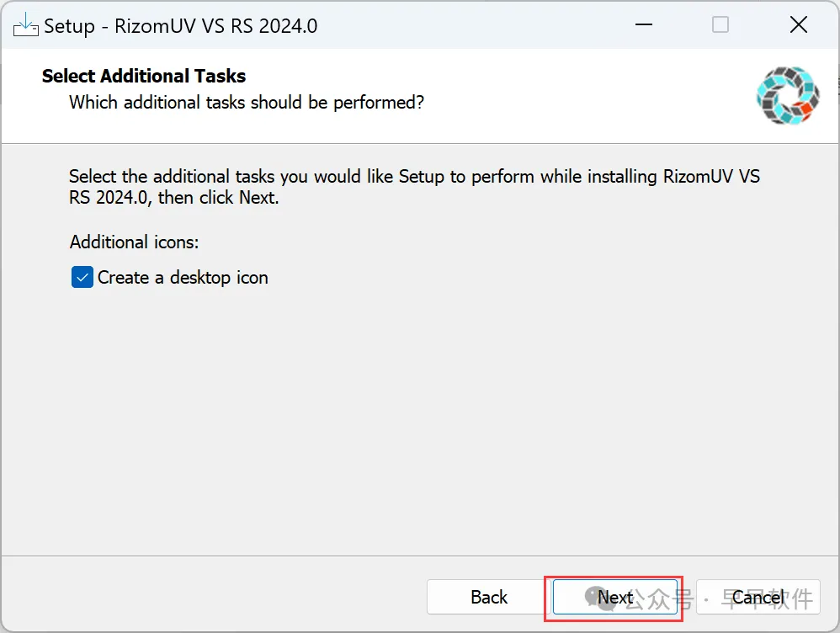Click the "Additional icons:" group label

coord(135,242)
